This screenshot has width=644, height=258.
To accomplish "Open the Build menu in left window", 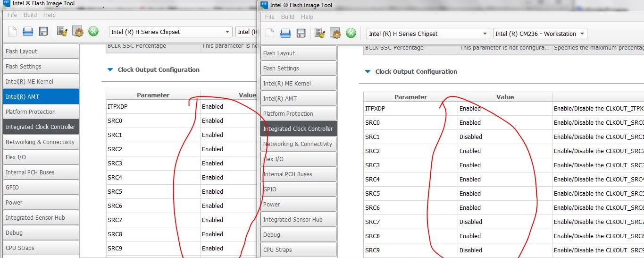I will (x=30, y=15).
